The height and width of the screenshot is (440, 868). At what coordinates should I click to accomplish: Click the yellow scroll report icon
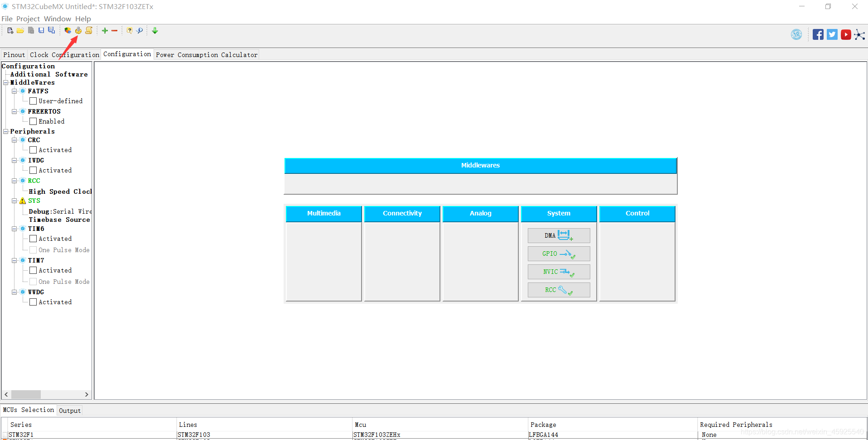click(89, 30)
